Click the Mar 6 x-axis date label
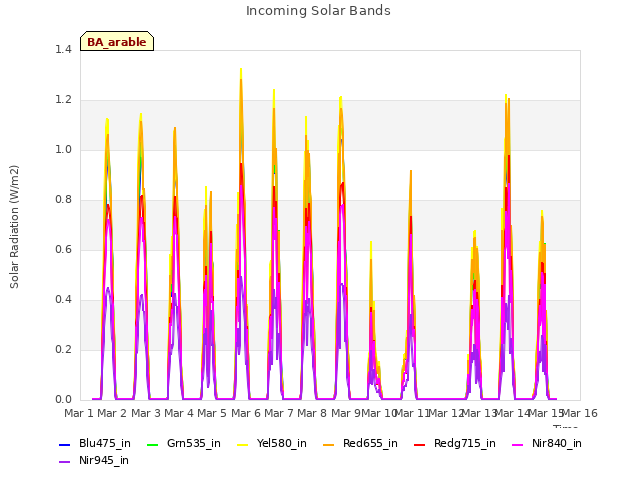 click(246, 413)
